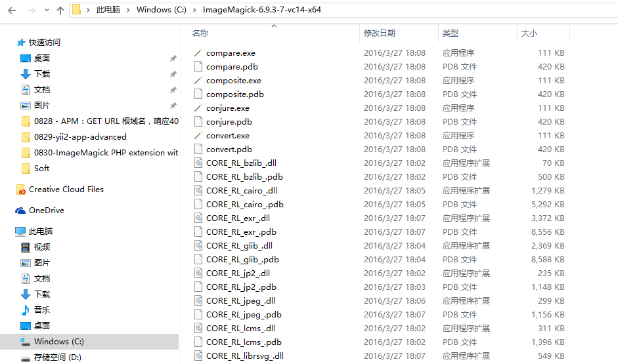Select CORE_RL_cairo_.dll file icon

point(198,190)
